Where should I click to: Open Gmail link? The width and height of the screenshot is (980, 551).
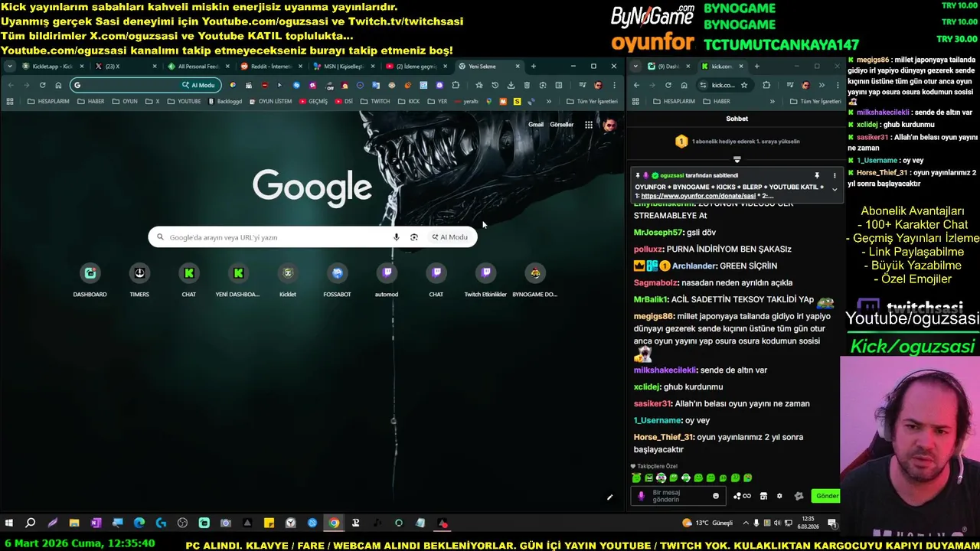tap(536, 125)
